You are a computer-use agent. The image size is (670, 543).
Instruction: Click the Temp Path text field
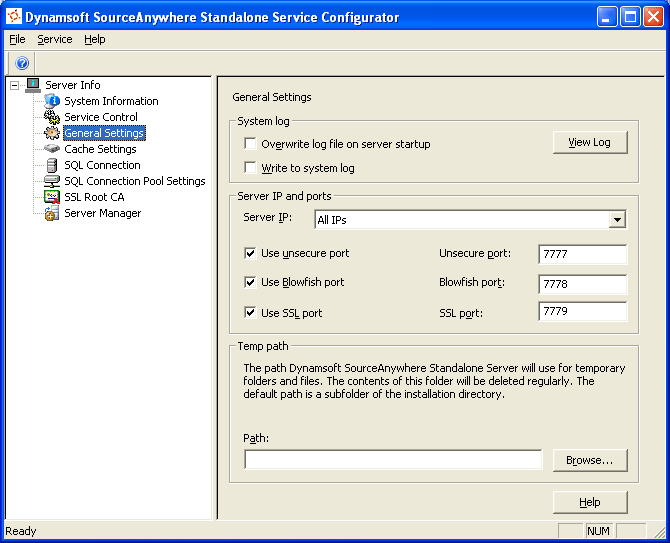point(393,460)
